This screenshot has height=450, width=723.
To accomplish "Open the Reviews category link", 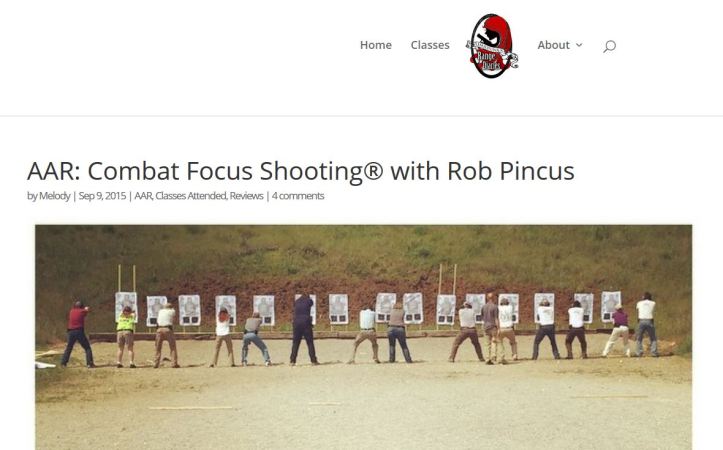I will [246, 196].
